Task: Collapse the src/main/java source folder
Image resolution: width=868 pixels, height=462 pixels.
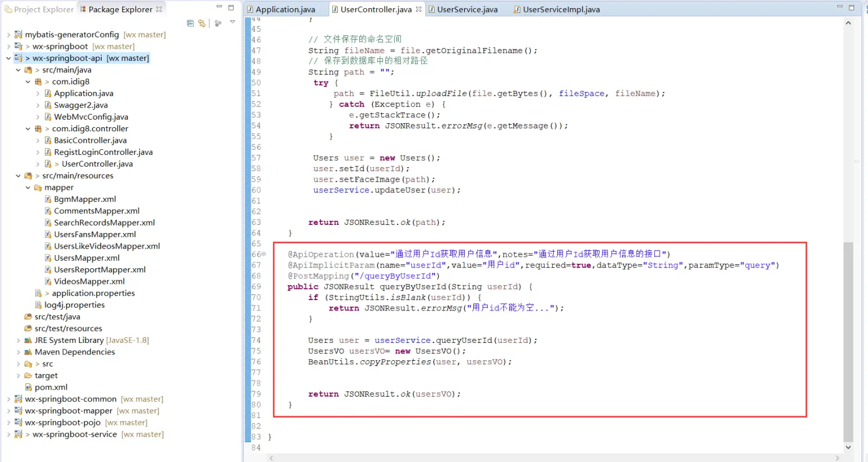Action: click(18, 70)
